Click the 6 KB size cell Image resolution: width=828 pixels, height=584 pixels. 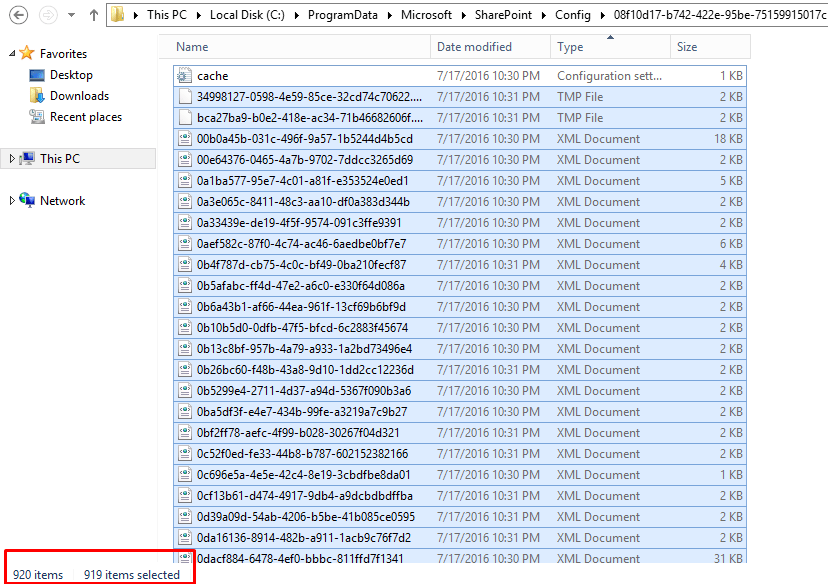[731, 244]
